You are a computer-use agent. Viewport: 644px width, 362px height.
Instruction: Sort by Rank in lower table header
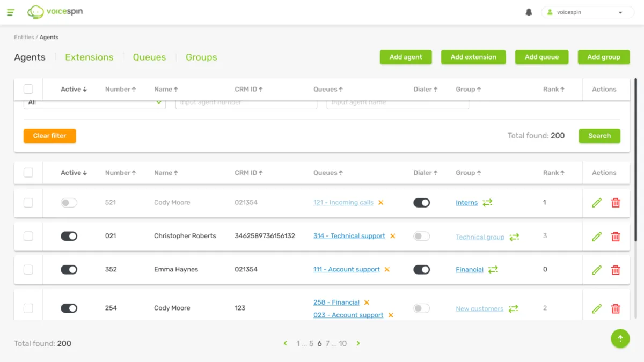[x=554, y=173]
